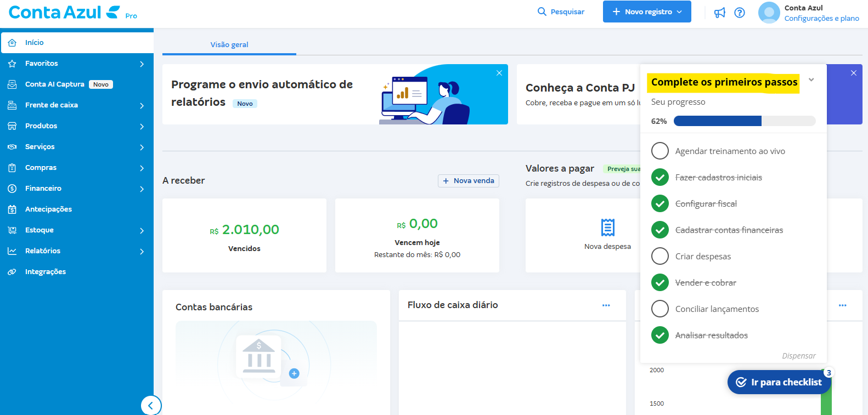Open Início in the sidebar
The image size is (868, 415).
[x=77, y=43]
